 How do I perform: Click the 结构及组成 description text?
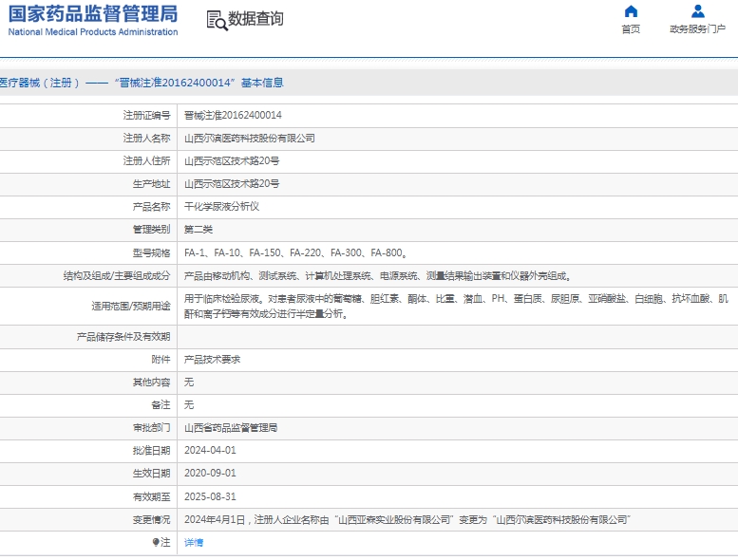(x=377, y=276)
